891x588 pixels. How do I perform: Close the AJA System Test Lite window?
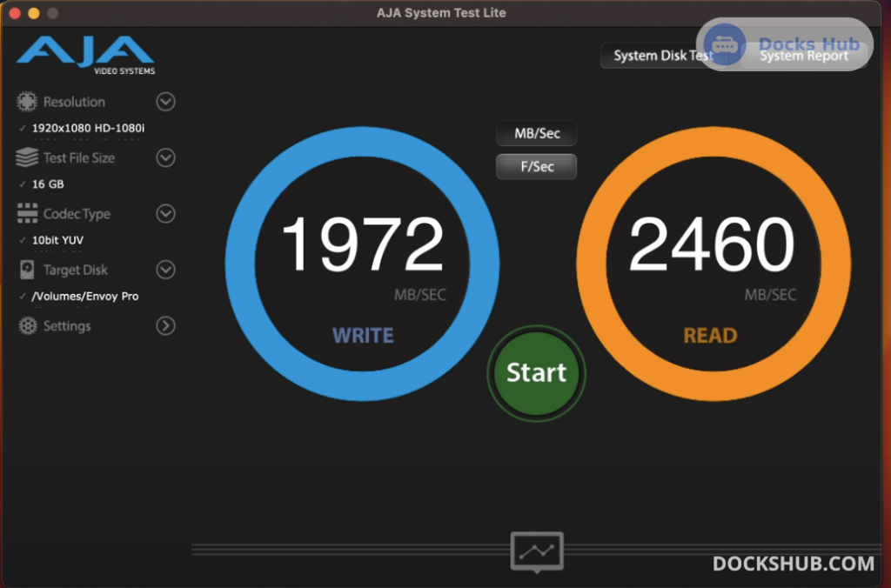pos(16,13)
